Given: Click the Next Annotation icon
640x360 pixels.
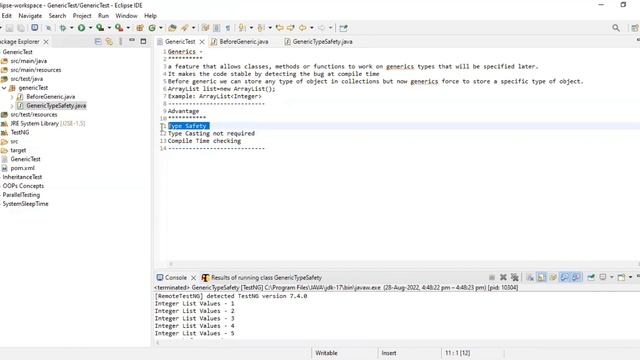Looking at the screenshot, I should tap(242, 28).
